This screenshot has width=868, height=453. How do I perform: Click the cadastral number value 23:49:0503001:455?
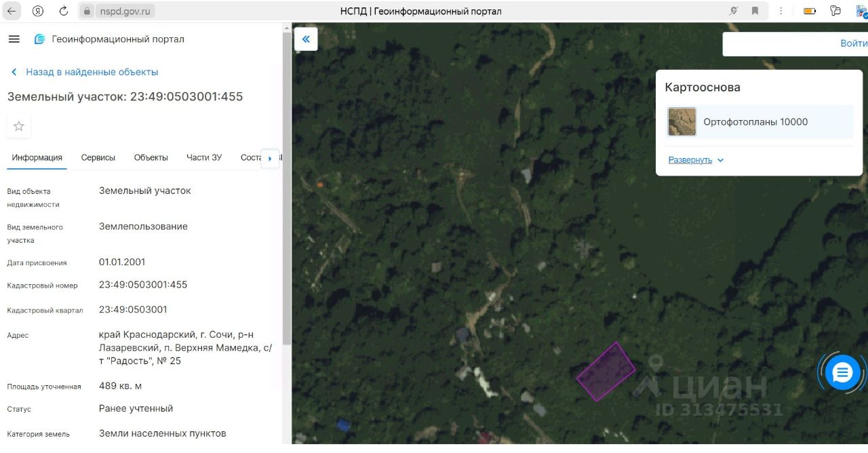[x=143, y=285]
